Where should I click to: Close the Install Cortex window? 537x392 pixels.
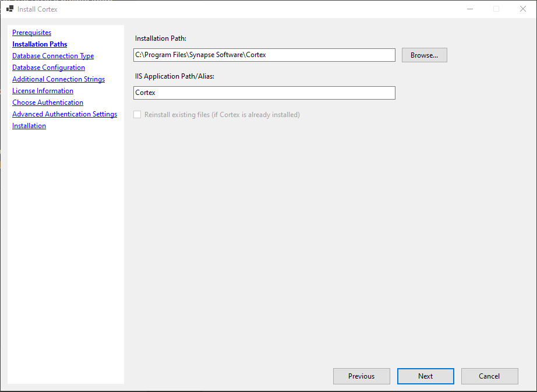pyautogui.click(x=522, y=9)
